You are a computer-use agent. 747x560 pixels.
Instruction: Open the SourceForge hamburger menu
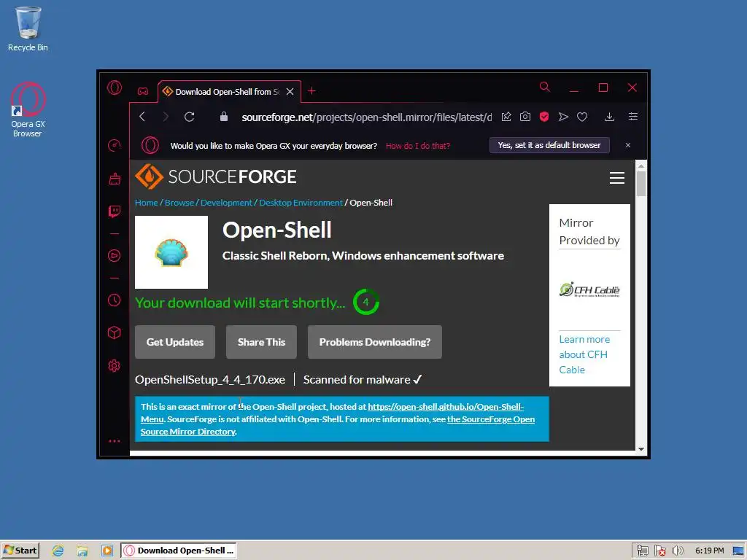617,178
